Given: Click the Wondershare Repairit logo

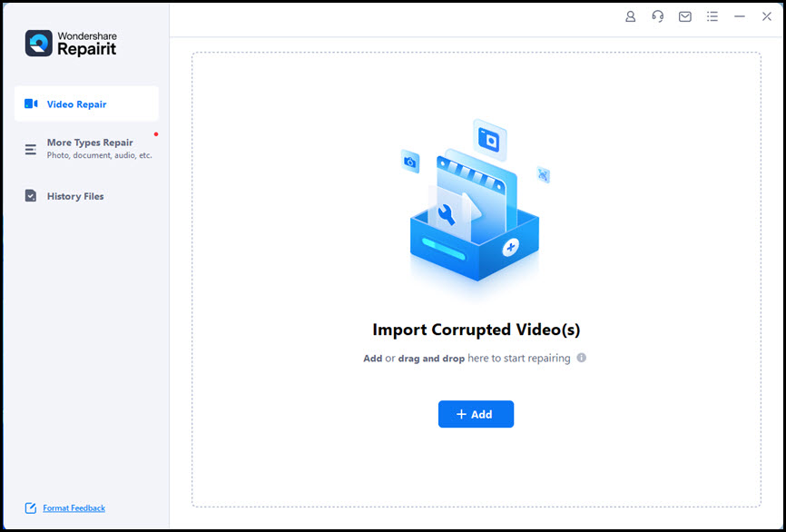Looking at the screenshot, I should 71,43.
